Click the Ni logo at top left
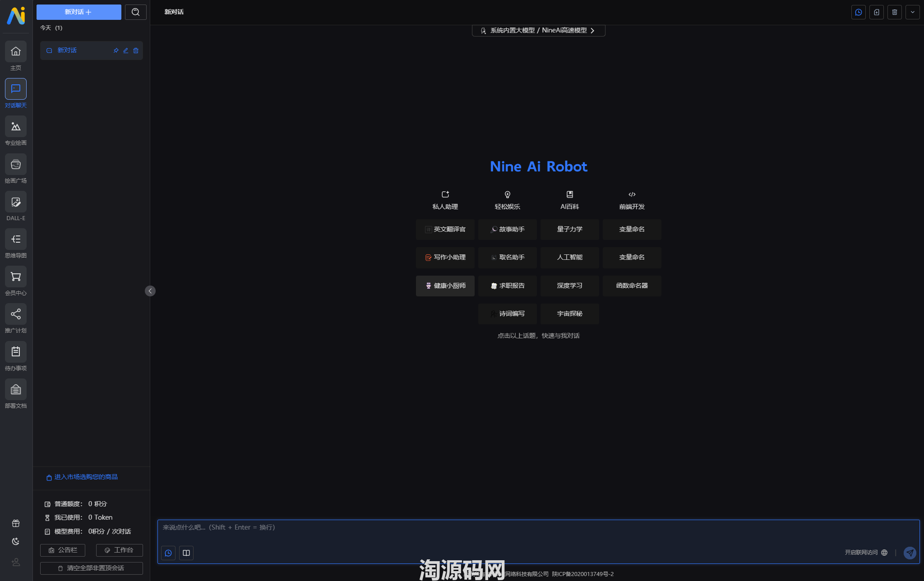 (16, 15)
